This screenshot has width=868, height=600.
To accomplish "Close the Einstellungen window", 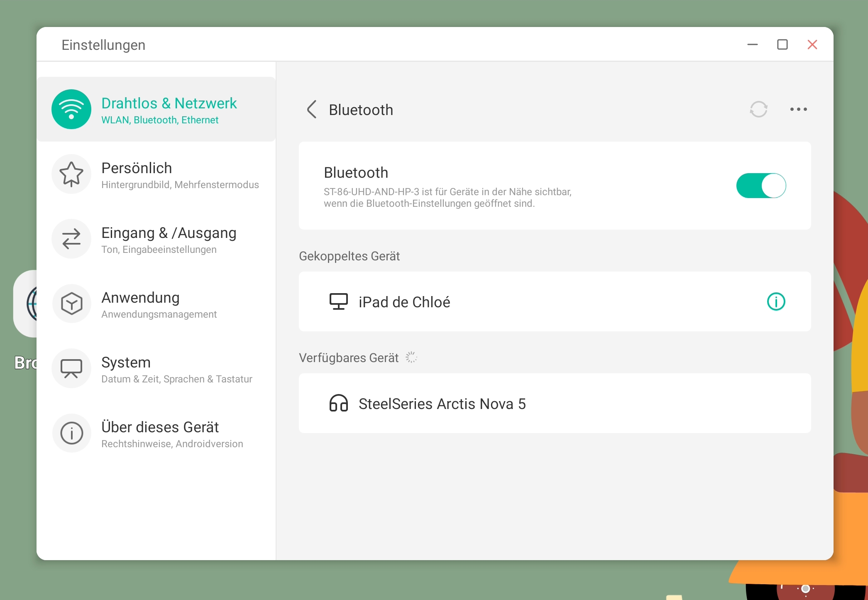I will (812, 44).
